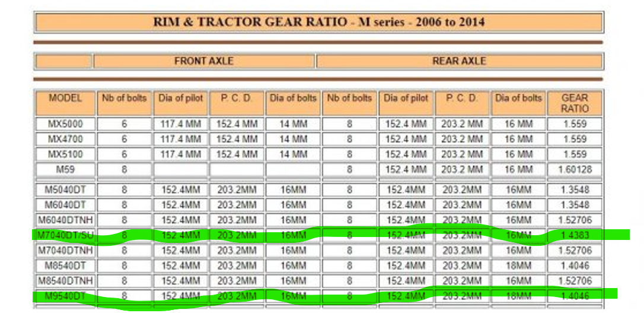Image resolution: width=644 pixels, height=313 pixels.
Task: Click the 1.60128 gear ratio value
Action: (x=574, y=169)
